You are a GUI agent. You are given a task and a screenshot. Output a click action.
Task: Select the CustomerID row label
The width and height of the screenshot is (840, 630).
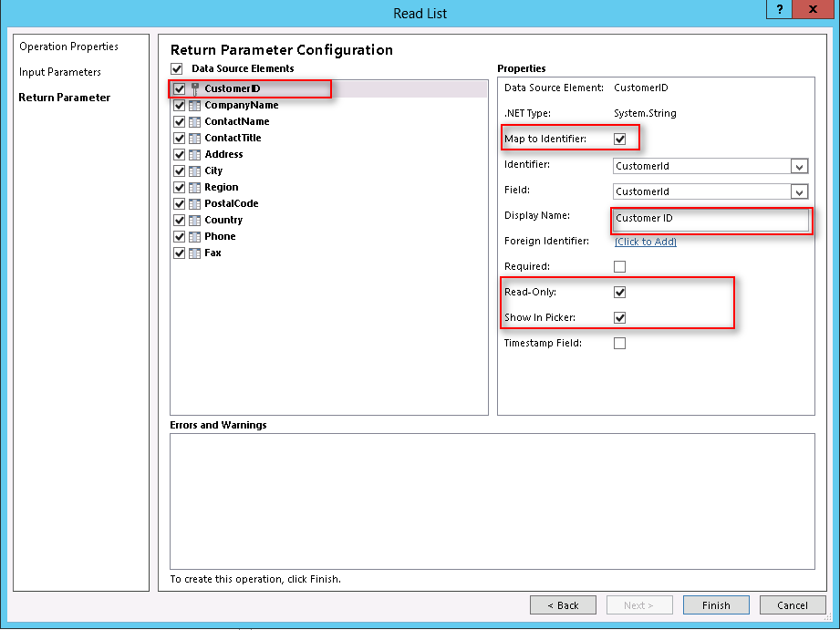pos(233,89)
